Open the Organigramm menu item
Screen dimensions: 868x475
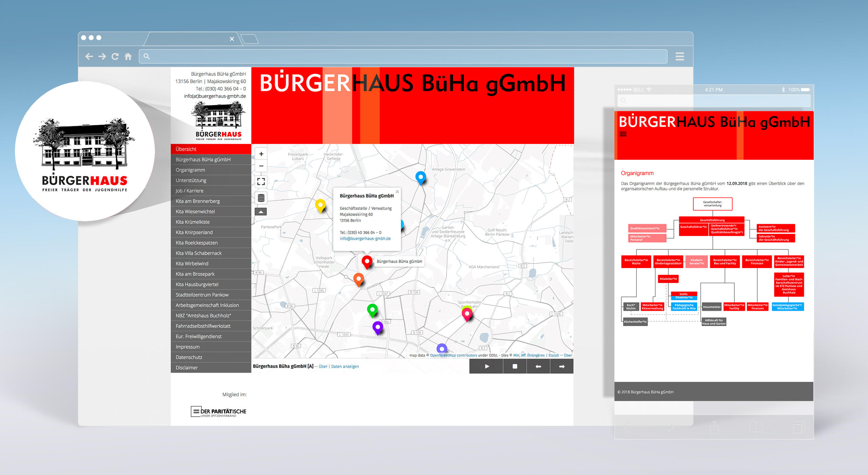click(x=190, y=170)
